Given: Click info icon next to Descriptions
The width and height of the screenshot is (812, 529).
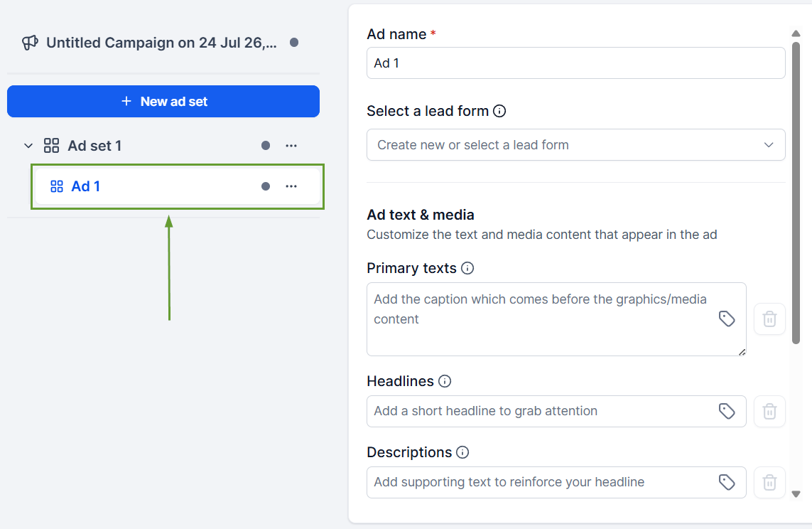Looking at the screenshot, I should pos(462,452).
